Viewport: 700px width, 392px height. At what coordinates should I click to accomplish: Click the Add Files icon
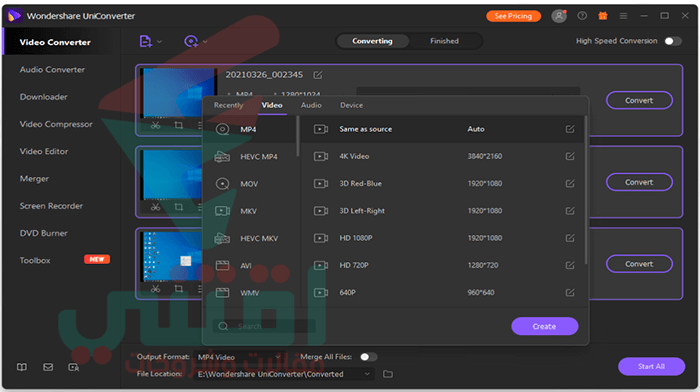[x=145, y=42]
